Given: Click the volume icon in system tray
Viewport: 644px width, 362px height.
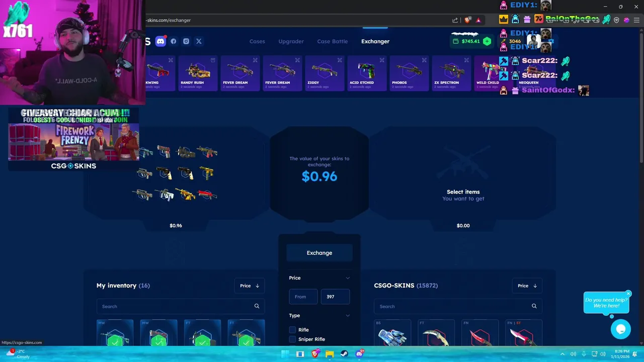Looking at the screenshot, I should [573, 354].
